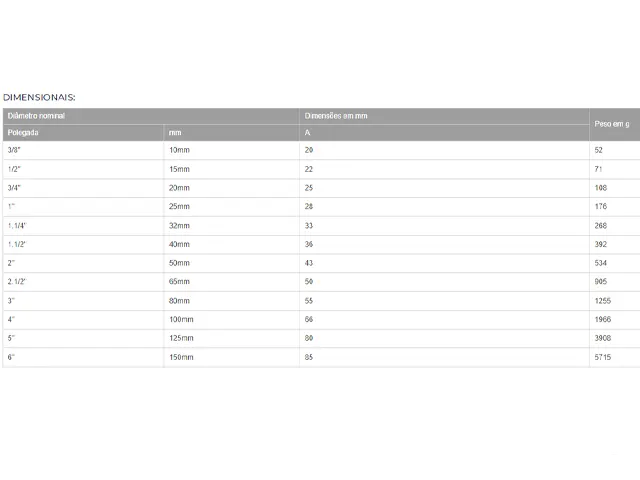The height and width of the screenshot is (480, 640).
Task: Click the 25mm diameter cell
Action: pyautogui.click(x=231, y=207)
